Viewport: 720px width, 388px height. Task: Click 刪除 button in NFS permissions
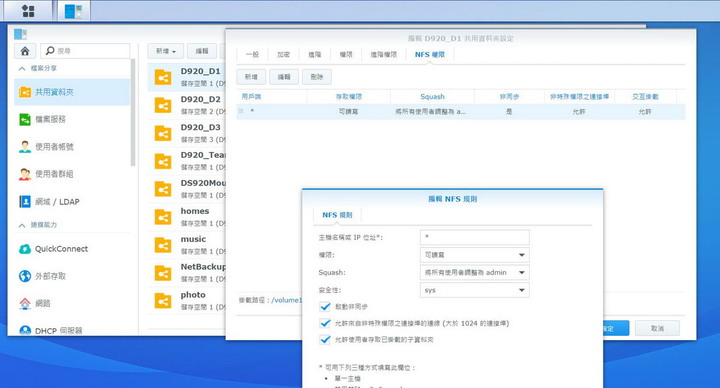pos(317,77)
